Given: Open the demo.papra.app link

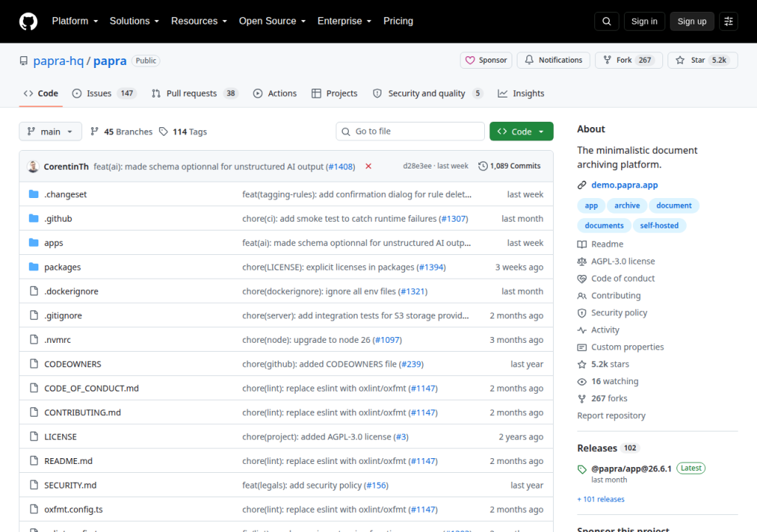Looking at the screenshot, I should coord(624,185).
